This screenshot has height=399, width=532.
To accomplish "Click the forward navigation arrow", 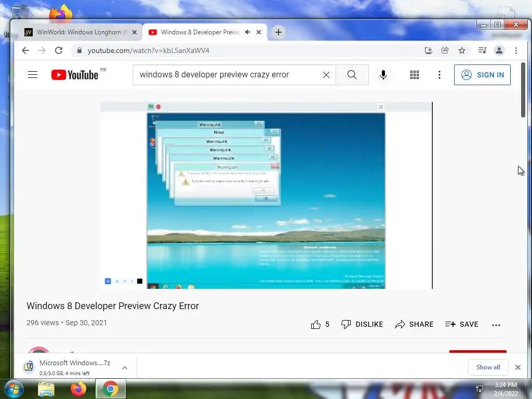I will (42, 50).
